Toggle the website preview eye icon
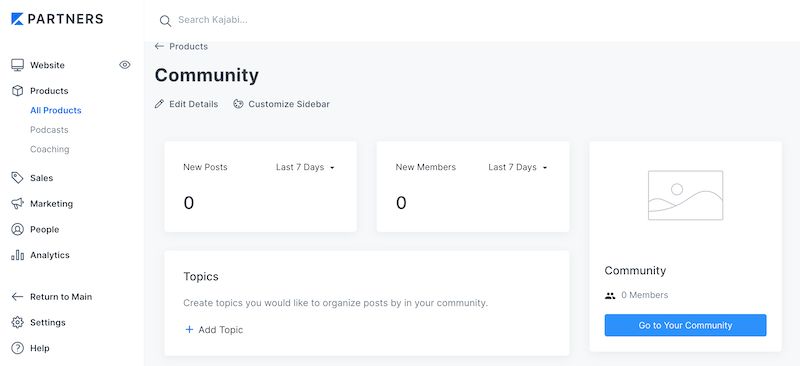The width and height of the screenshot is (800, 366). tap(124, 65)
